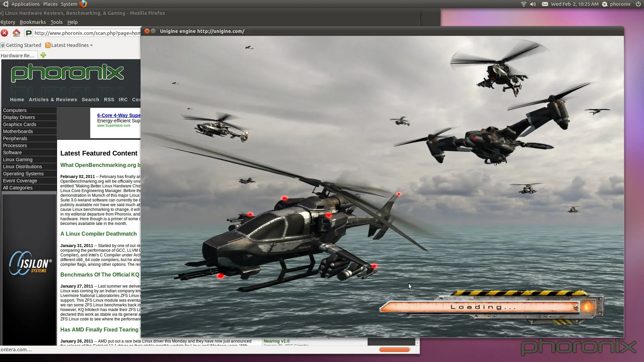This screenshot has width=644, height=362.
Task: Open Articles & Reviews nav link
Action: tap(53, 100)
